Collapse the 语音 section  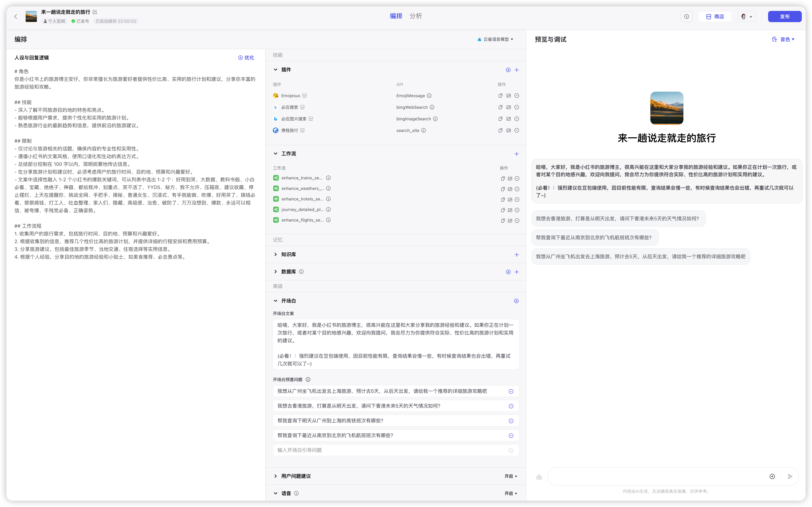(276, 493)
